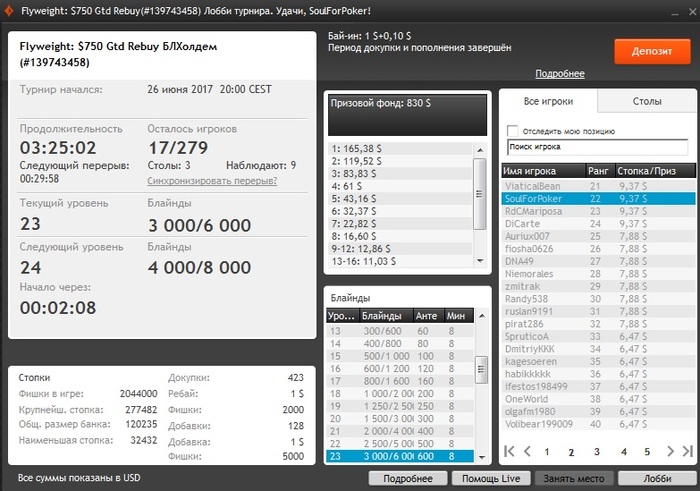Viewport: 700px width, 491px height.
Task: Grab the blinds table scrollbar thumb
Action: click(x=481, y=369)
